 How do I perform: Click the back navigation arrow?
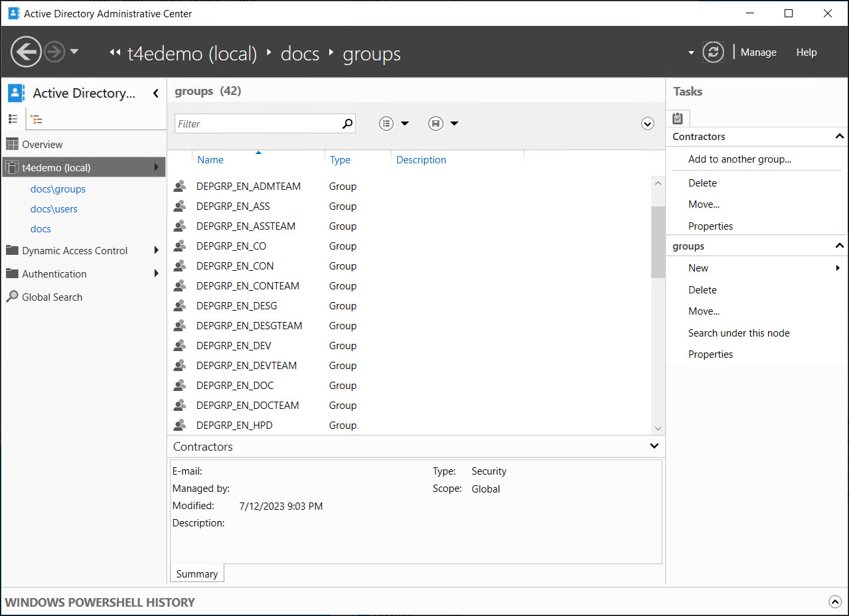(26, 52)
